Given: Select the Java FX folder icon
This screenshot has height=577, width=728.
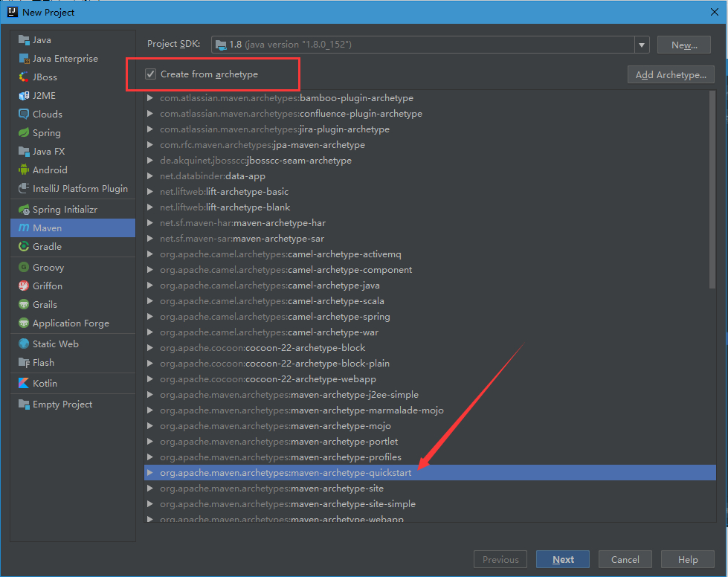Looking at the screenshot, I should point(24,152).
